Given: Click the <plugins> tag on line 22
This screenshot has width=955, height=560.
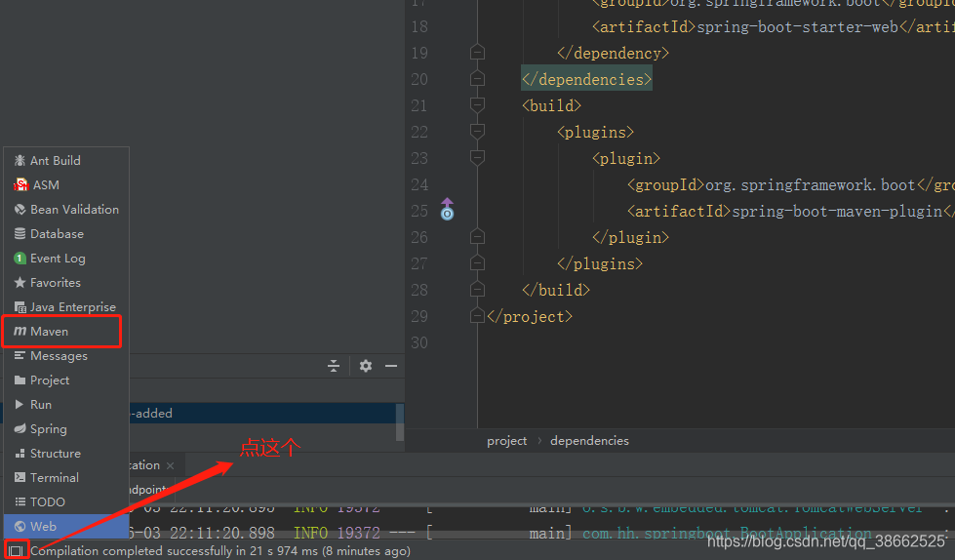Looking at the screenshot, I should point(596,133).
